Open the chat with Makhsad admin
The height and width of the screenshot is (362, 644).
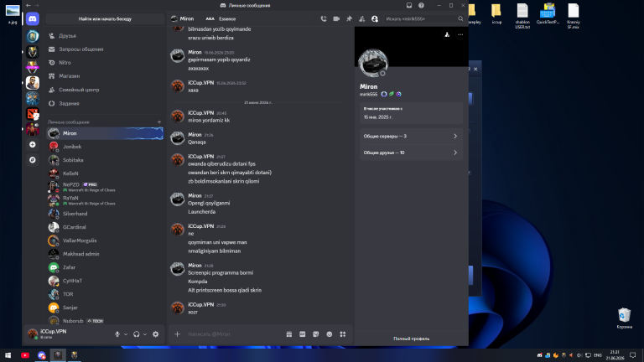coord(105,254)
